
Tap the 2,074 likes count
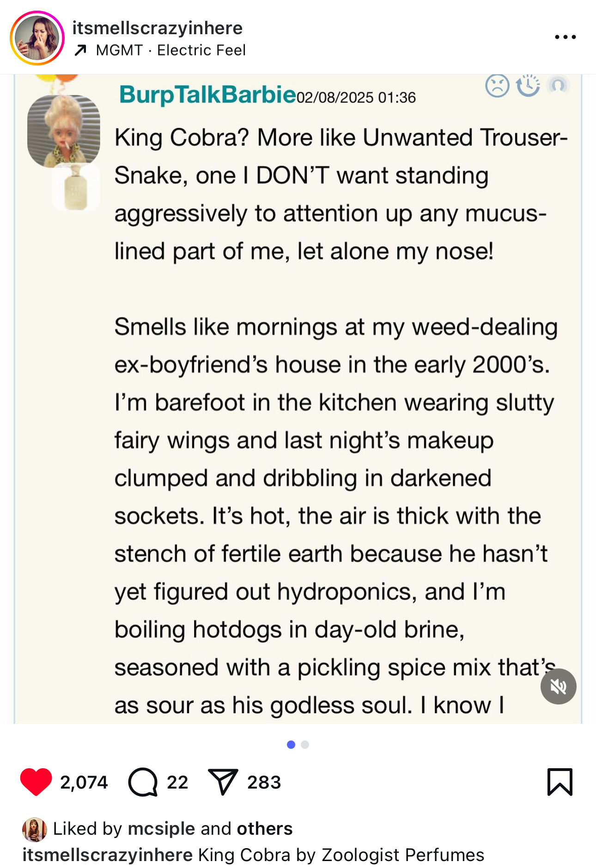(84, 782)
